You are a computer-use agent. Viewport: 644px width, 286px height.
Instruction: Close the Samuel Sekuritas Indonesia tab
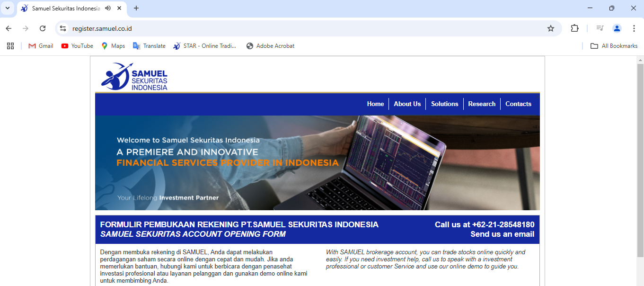coord(119,8)
